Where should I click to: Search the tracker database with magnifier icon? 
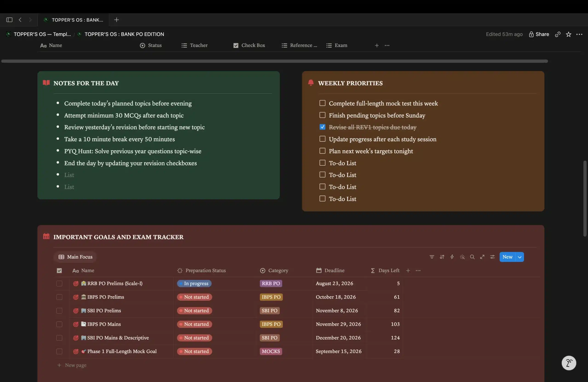(472, 257)
